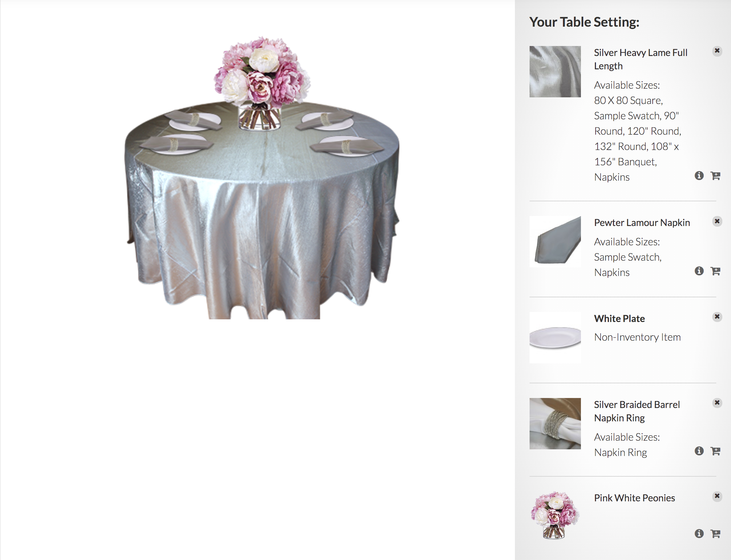Remove Silver Heavy Lame Full Length item
Image resolution: width=731 pixels, height=560 pixels.
click(x=717, y=51)
